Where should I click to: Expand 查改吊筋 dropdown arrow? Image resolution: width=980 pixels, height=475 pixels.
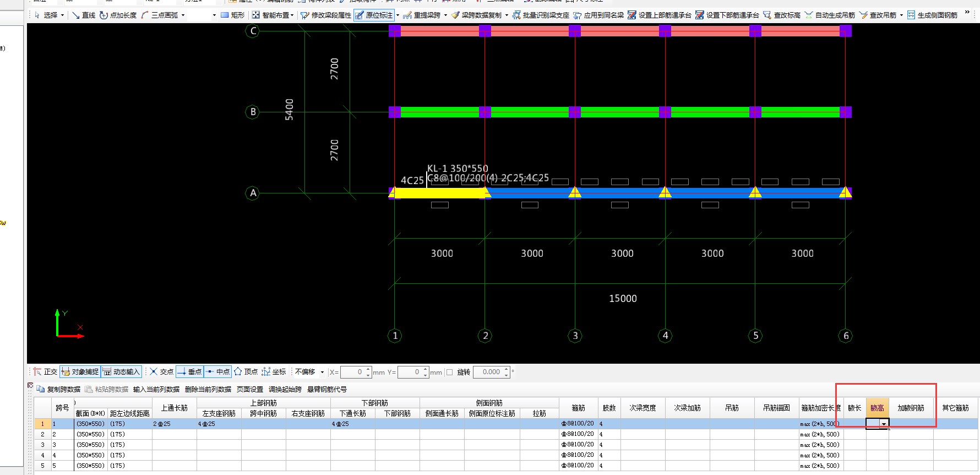coord(901,15)
